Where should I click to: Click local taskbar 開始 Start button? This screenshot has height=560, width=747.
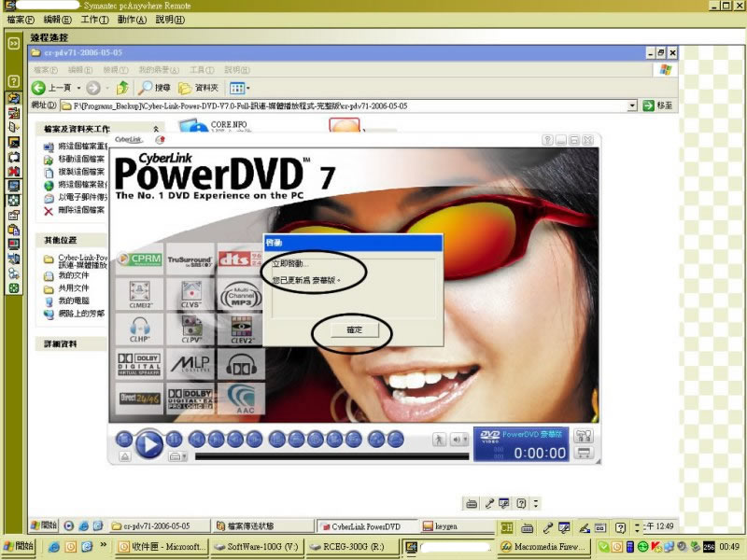point(18,546)
